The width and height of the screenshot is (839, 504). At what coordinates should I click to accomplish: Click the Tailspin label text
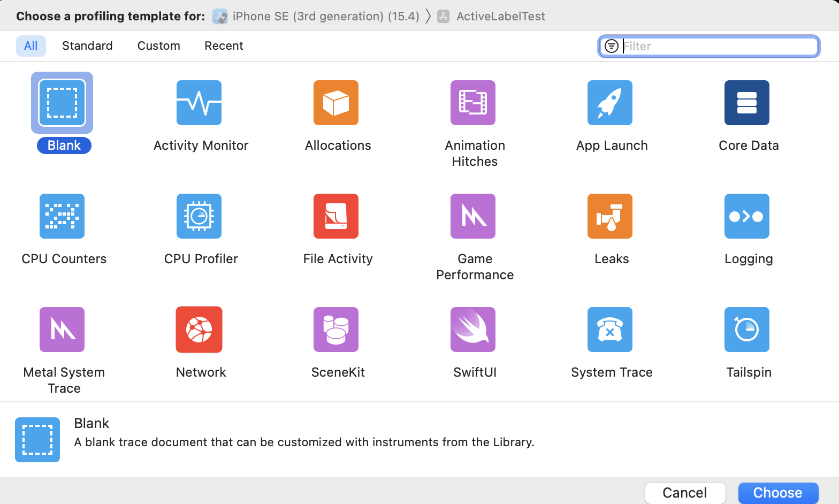click(749, 372)
